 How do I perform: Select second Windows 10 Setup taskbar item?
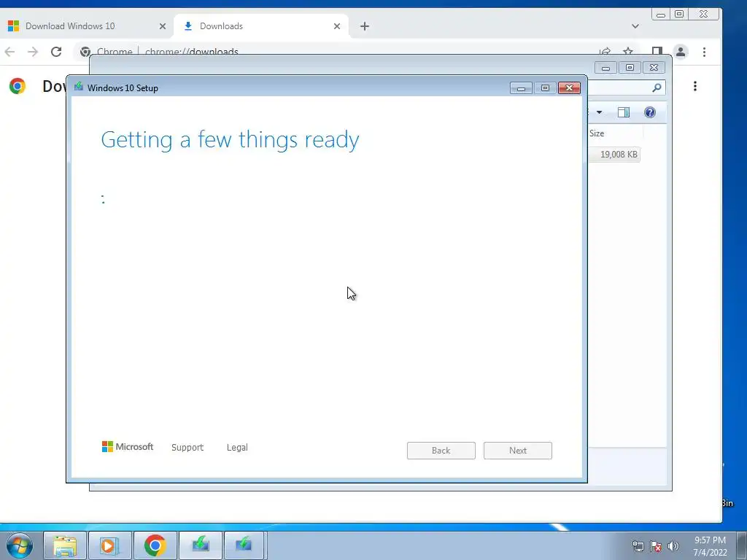[244, 545]
